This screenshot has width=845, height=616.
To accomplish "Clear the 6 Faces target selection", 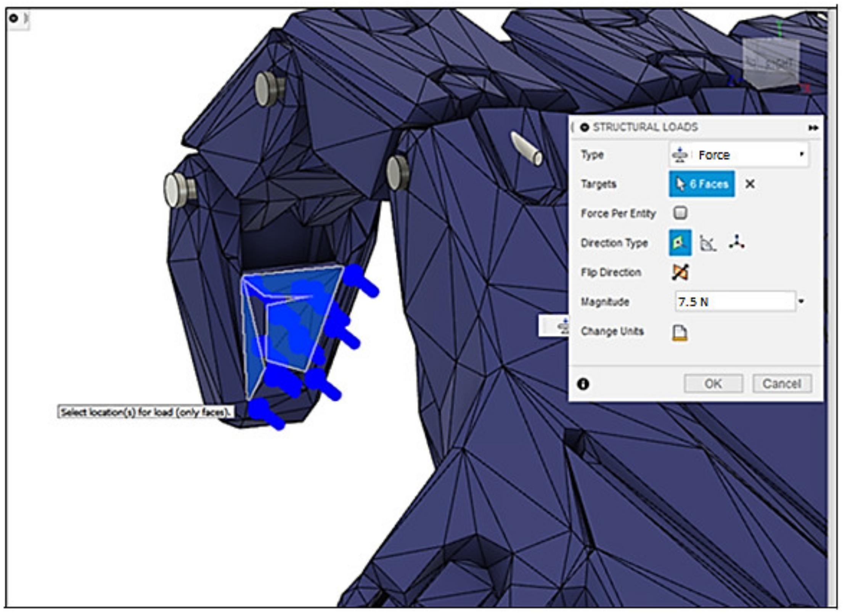I will click(750, 184).
